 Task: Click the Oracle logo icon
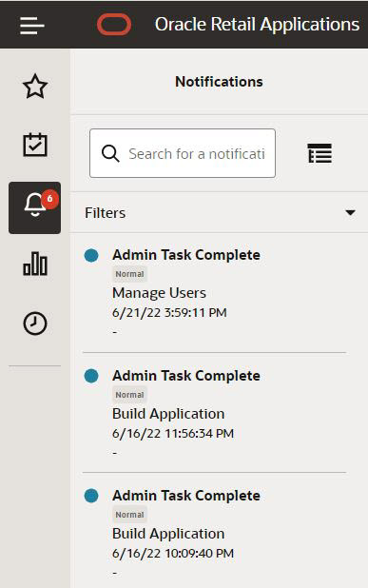114,25
